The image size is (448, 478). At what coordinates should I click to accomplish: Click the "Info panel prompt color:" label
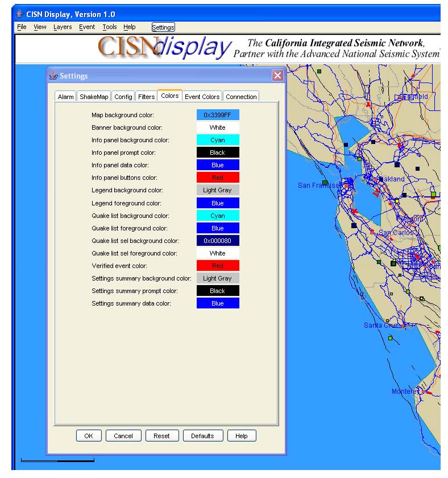pos(123,153)
